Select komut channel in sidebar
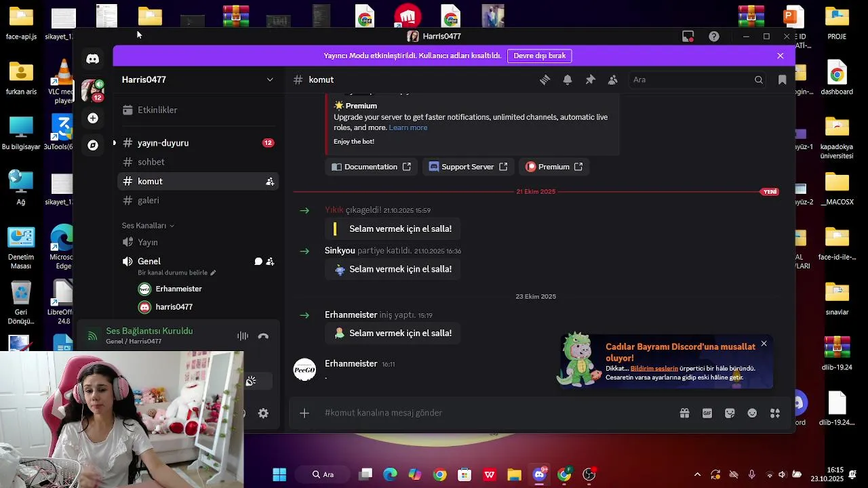Image resolution: width=868 pixels, height=488 pixels. 198,181
